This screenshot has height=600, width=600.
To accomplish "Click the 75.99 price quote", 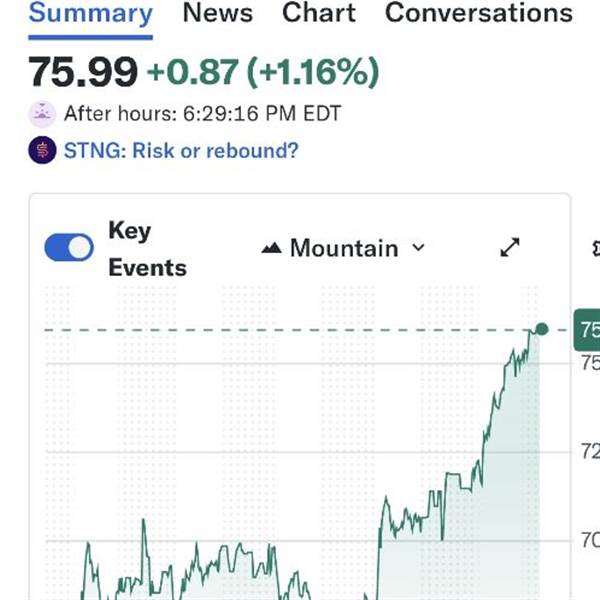I will click(x=83, y=73).
